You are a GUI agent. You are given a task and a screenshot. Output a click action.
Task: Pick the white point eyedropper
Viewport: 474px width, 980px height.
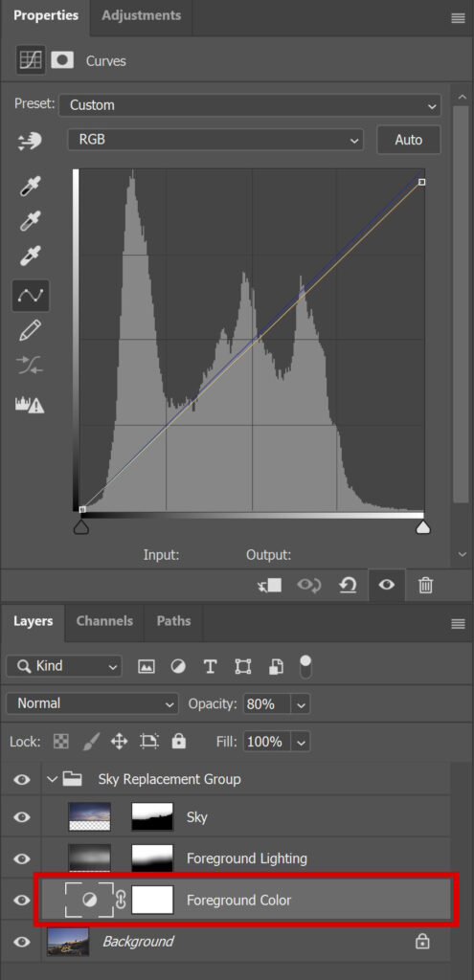tap(30, 256)
